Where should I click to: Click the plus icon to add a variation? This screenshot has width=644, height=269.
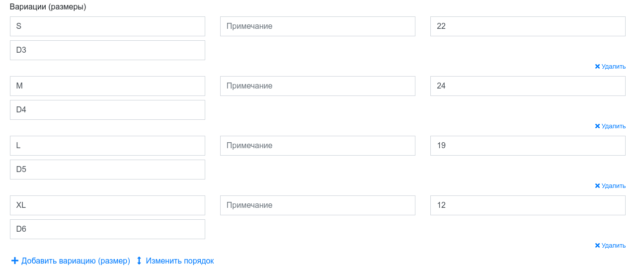coord(14,261)
